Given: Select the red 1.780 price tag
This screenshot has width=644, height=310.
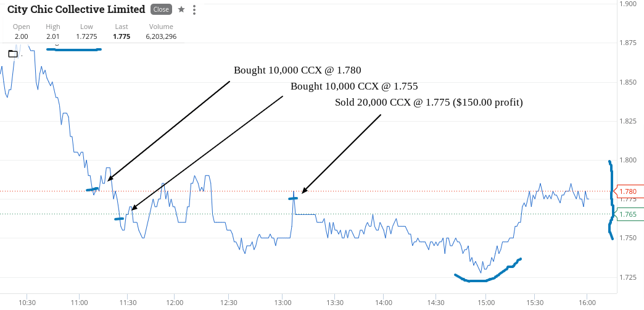Looking at the screenshot, I should pyautogui.click(x=627, y=191).
